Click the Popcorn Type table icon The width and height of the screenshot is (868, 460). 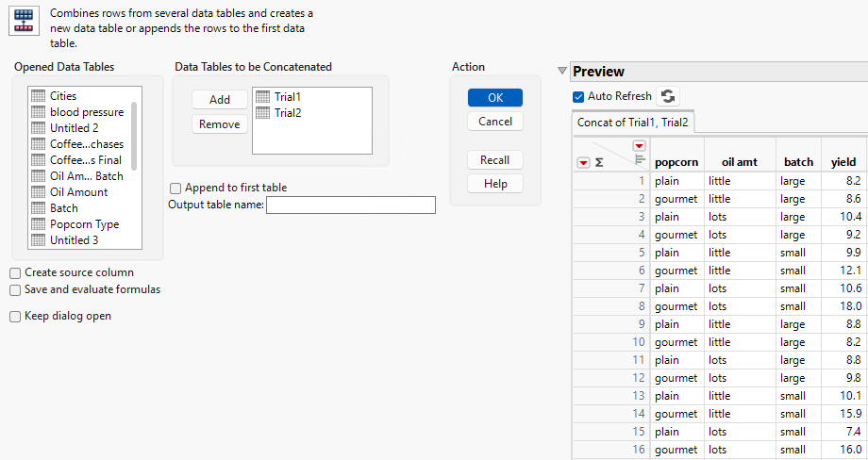click(38, 224)
